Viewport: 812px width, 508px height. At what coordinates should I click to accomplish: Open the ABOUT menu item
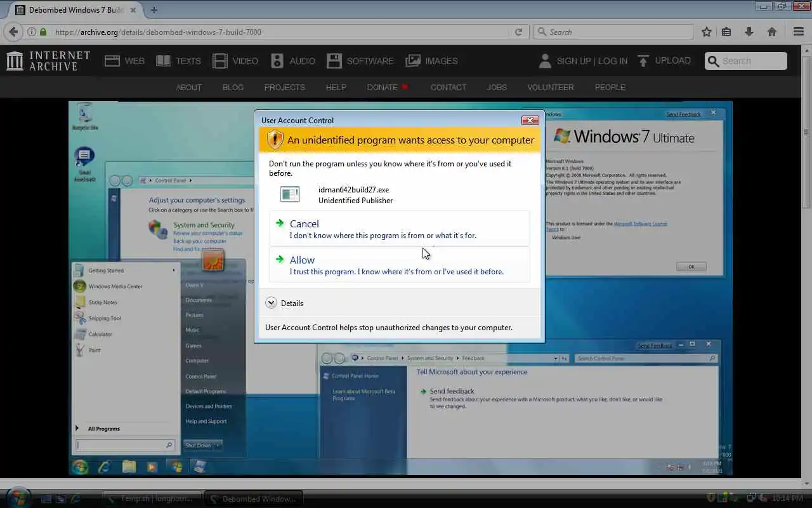point(189,88)
